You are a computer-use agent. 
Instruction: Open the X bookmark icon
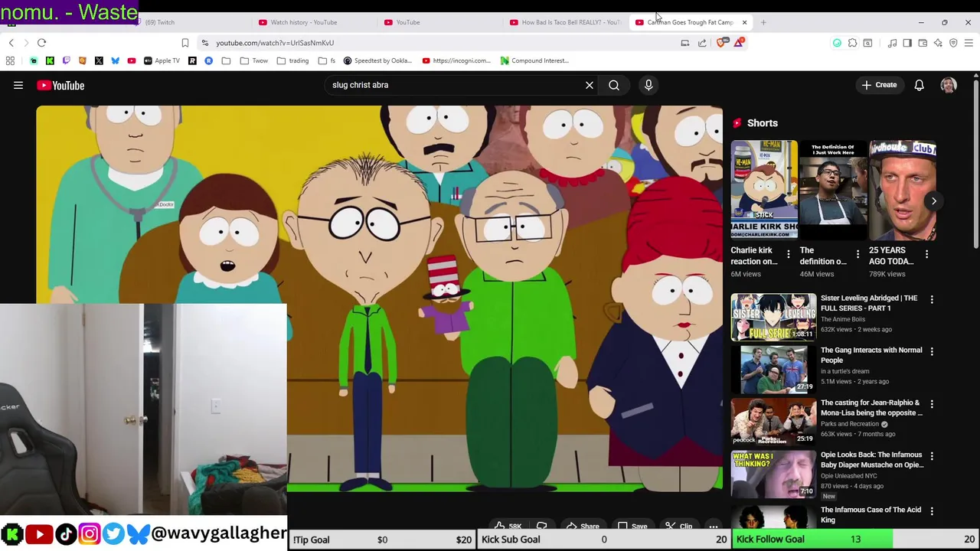[99, 60]
